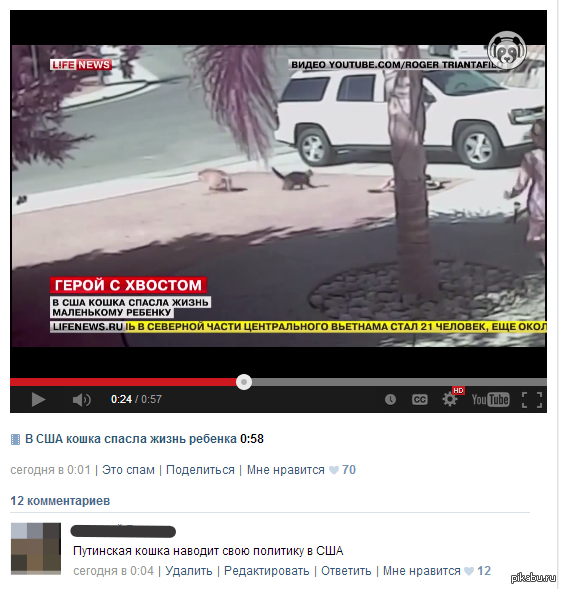
Task: Click the commenter's pixelated avatar
Action: (x=36, y=548)
